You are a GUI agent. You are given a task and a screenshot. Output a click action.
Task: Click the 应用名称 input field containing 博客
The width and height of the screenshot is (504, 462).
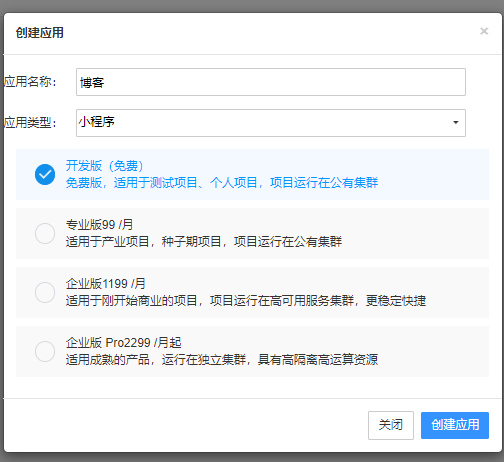point(271,82)
